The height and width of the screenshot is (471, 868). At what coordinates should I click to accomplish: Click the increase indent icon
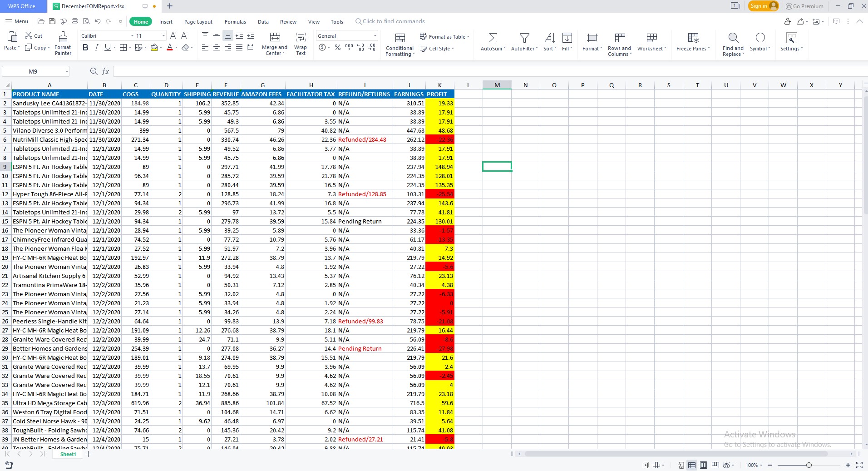(x=251, y=35)
